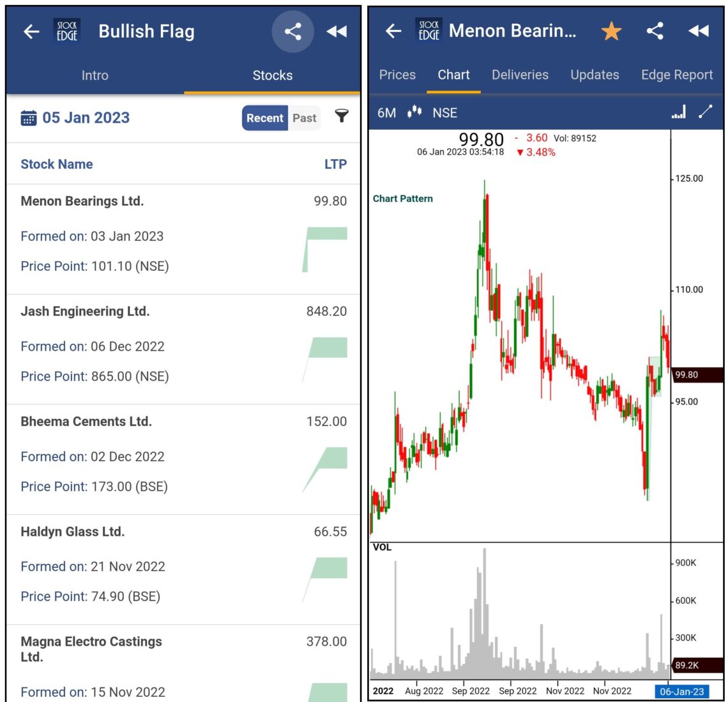Open the Edge Report tab
Viewport: 728px width, 702px height.
point(676,75)
